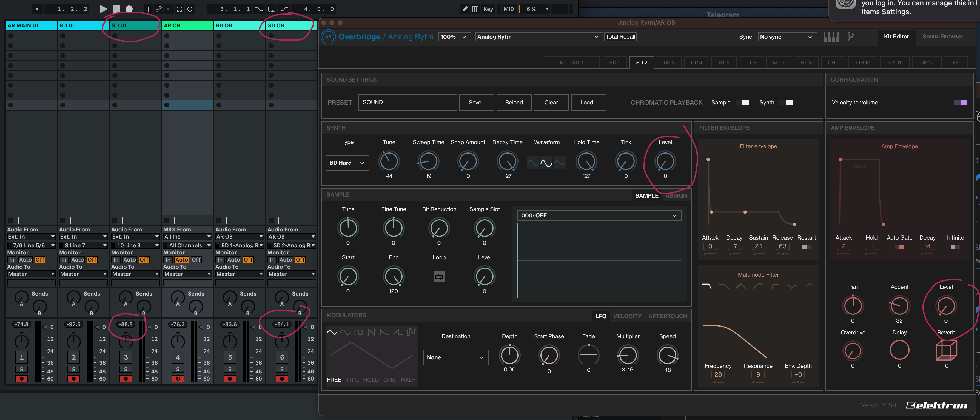This screenshot has width=980, height=420.
Task: Switch to the Sound Browser tab
Action: coord(942,36)
